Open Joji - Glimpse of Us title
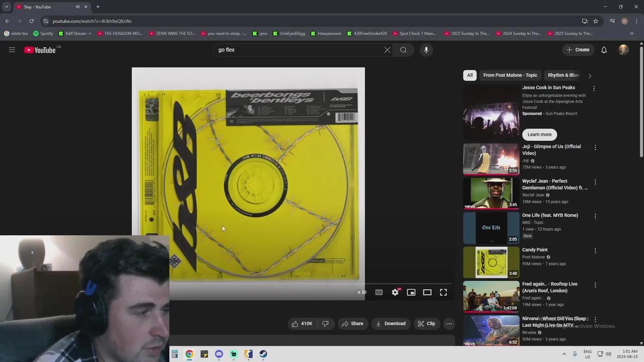This screenshot has width=644, height=362. tap(551, 150)
